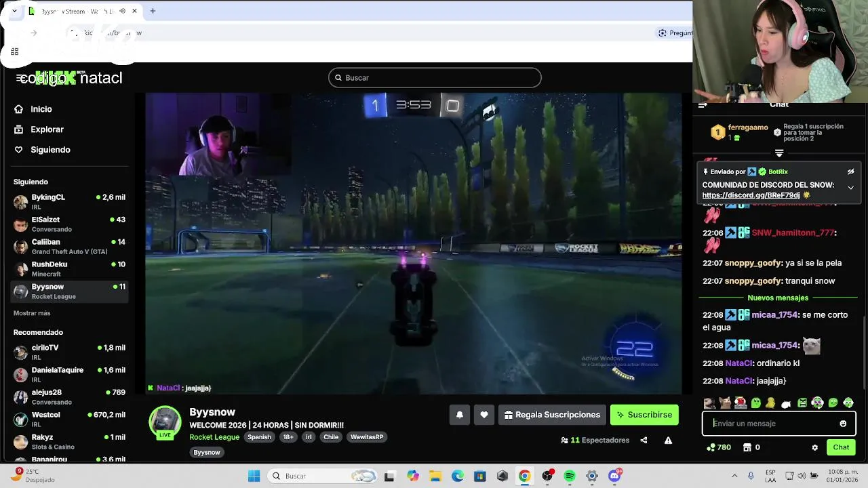Select the Chile tag
The width and height of the screenshot is (868, 488).
pyautogui.click(x=331, y=437)
